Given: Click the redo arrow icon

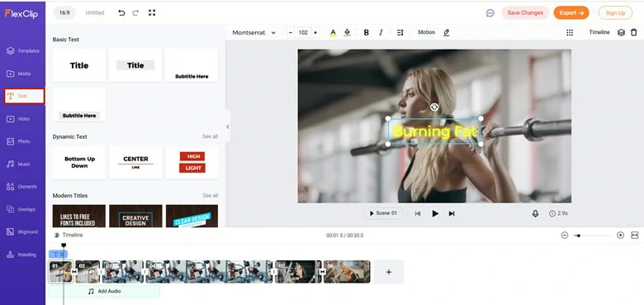Looking at the screenshot, I should (135, 12).
